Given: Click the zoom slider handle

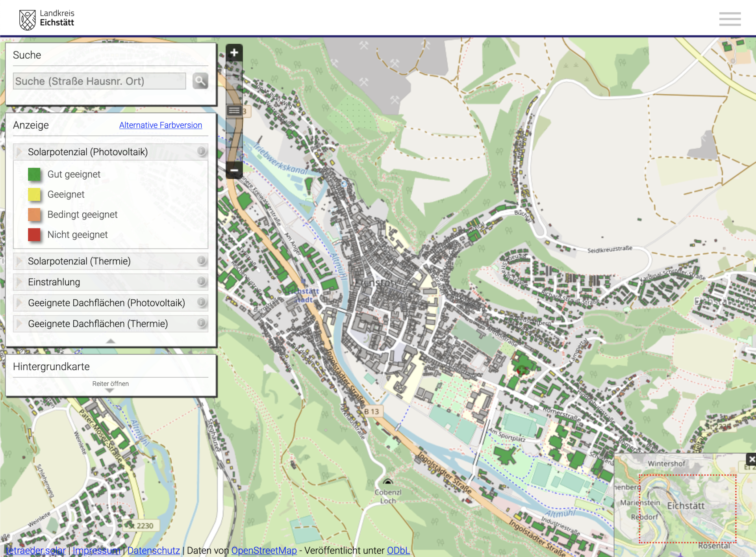Looking at the screenshot, I should (x=234, y=110).
